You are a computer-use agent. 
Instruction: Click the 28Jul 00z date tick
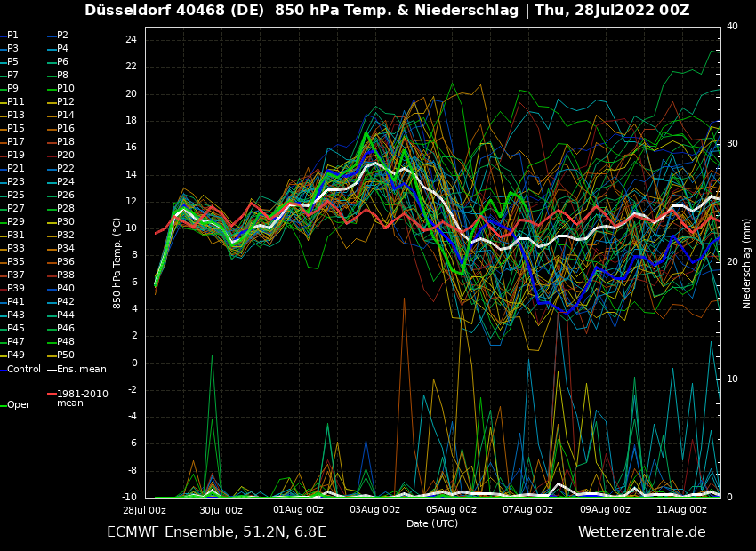tap(144, 510)
